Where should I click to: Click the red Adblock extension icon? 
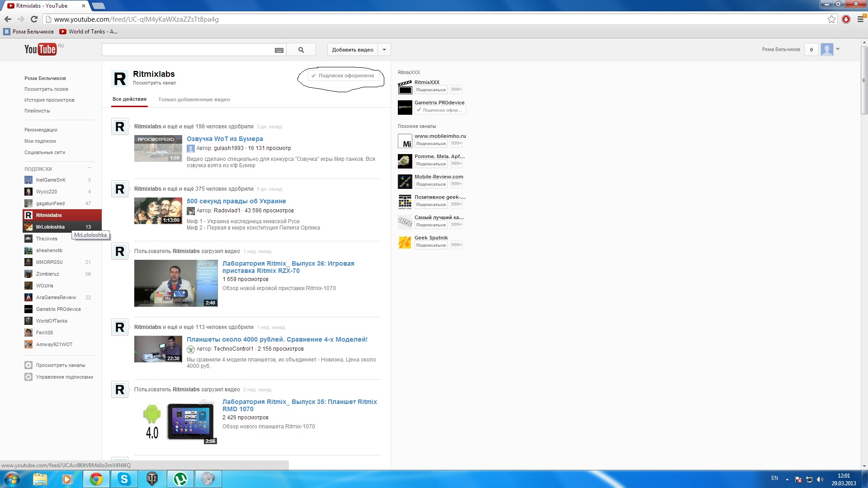pos(846,19)
